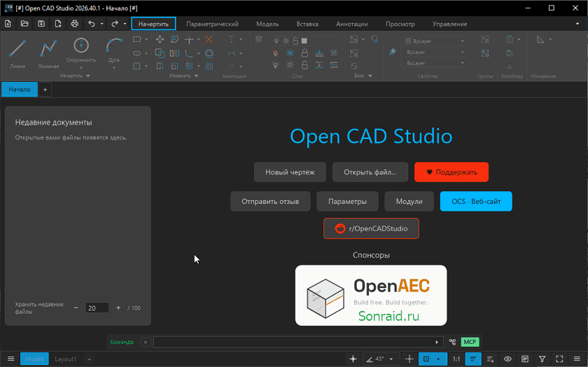Open the Просмотр ribbon tab
Image resolution: width=588 pixels, height=367 pixels.
pos(400,24)
